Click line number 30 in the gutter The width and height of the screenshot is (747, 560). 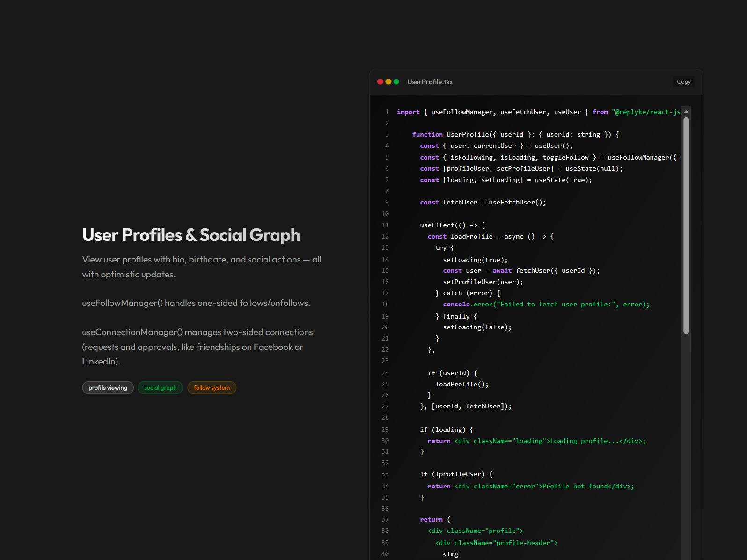click(x=385, y=441)
